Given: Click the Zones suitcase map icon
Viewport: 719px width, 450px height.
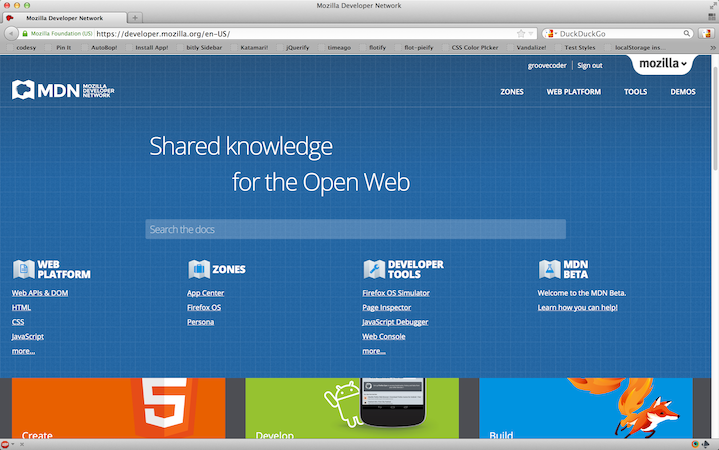Looking at the screenshot, I should 199,269.
